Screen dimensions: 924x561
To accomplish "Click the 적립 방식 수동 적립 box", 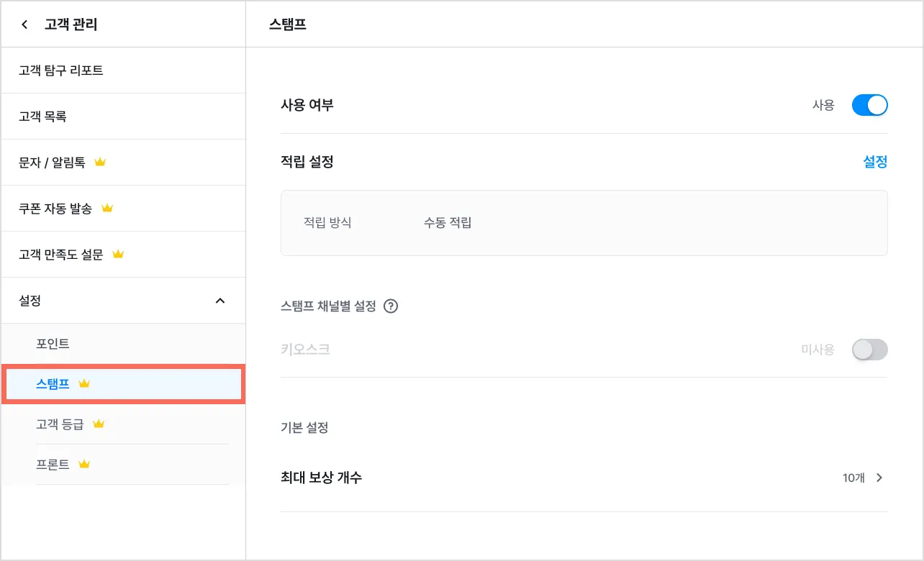I will (584, 223).
